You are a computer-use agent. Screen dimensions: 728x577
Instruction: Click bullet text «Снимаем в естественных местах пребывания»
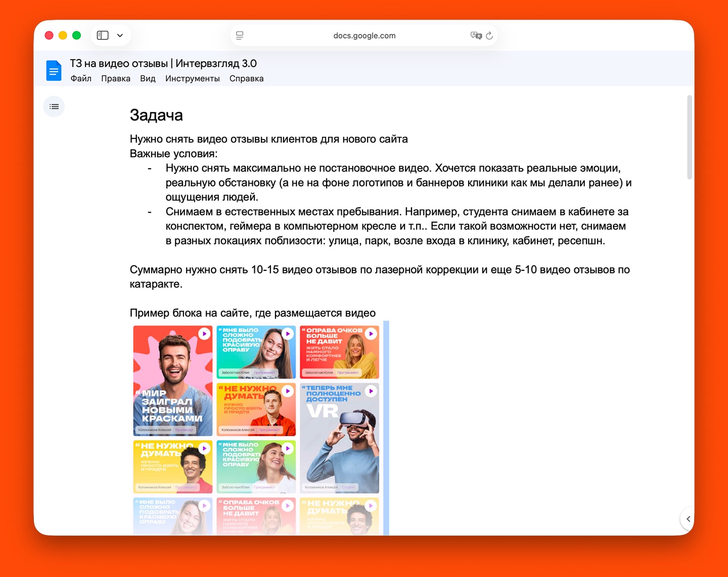(x=397, y=226)
